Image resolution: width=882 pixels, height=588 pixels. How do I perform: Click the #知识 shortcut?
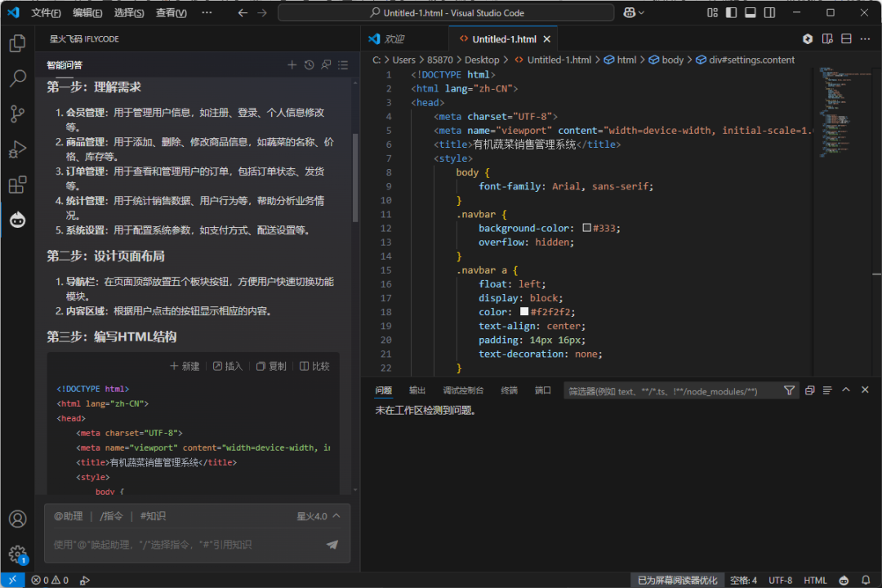[153, 516]
